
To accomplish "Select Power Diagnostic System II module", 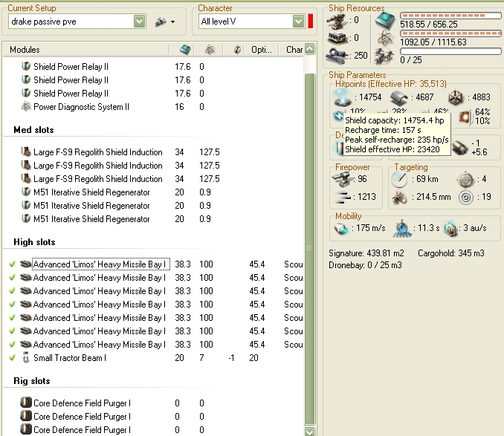I will pos(81,107).
